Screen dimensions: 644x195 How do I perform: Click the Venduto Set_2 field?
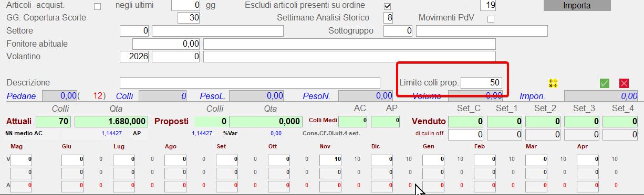pos(543,122)
